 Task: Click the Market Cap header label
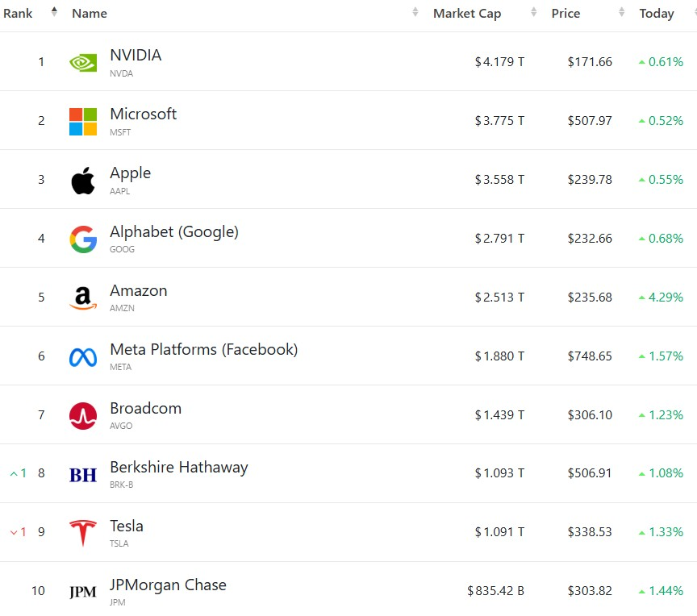click(467, 14)
